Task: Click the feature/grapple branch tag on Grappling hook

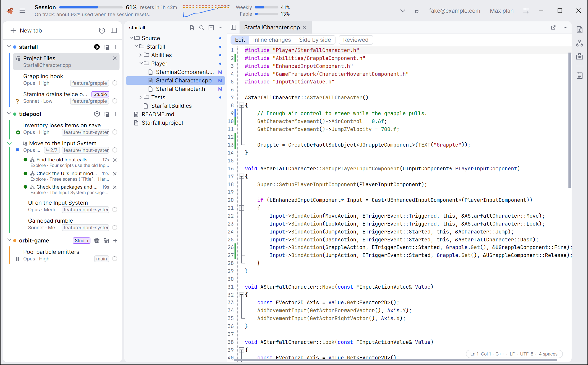Action: pos(89,83)
